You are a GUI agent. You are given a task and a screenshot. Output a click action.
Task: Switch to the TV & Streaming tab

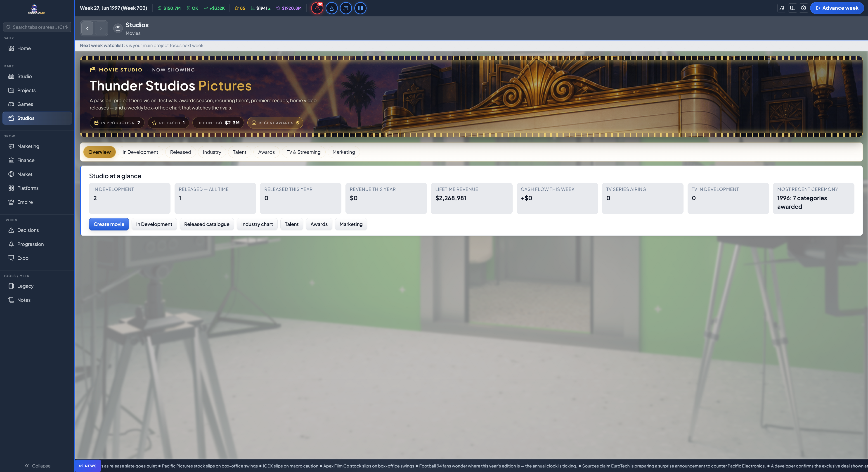304,152
